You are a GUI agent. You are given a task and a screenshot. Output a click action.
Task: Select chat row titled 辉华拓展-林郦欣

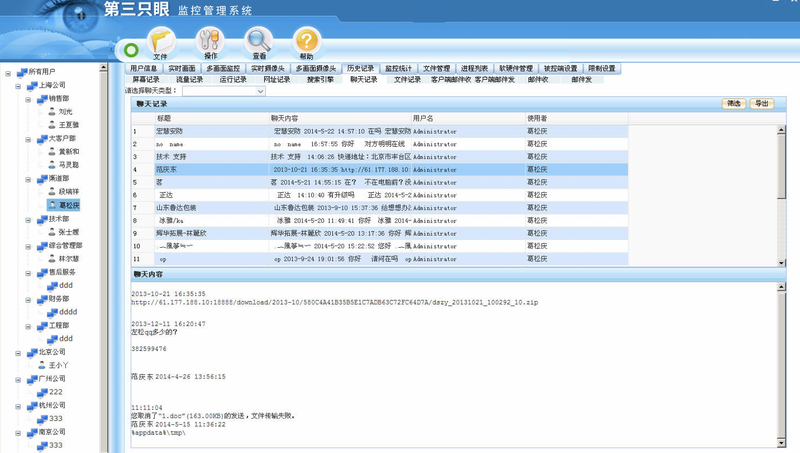click(380, 233)
